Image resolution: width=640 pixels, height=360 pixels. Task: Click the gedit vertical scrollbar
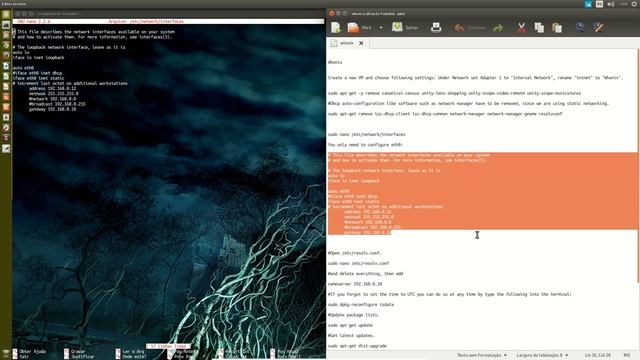click(638, 165)
